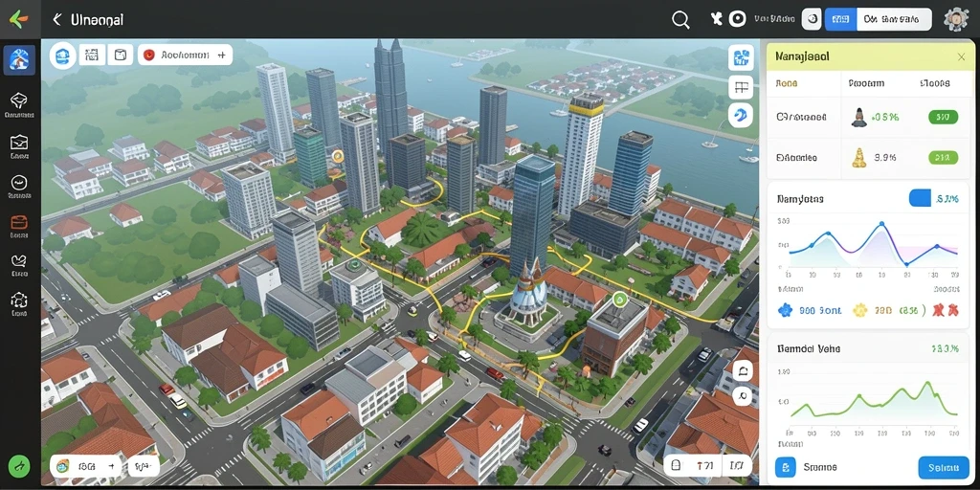Click the rightmost segment of the bottom-right pill
Image resolution: width=980 pixels, height=490 pixels.
(x=737, y=466)
